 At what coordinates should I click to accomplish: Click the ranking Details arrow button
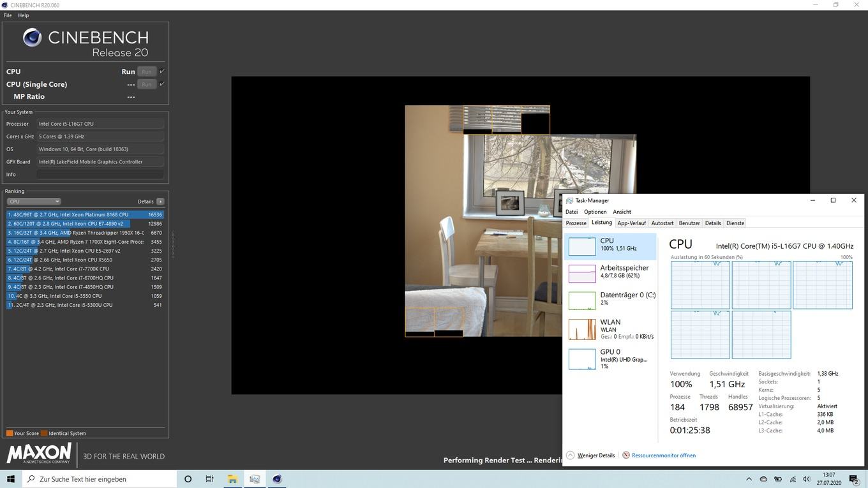[x=160, y=202]
